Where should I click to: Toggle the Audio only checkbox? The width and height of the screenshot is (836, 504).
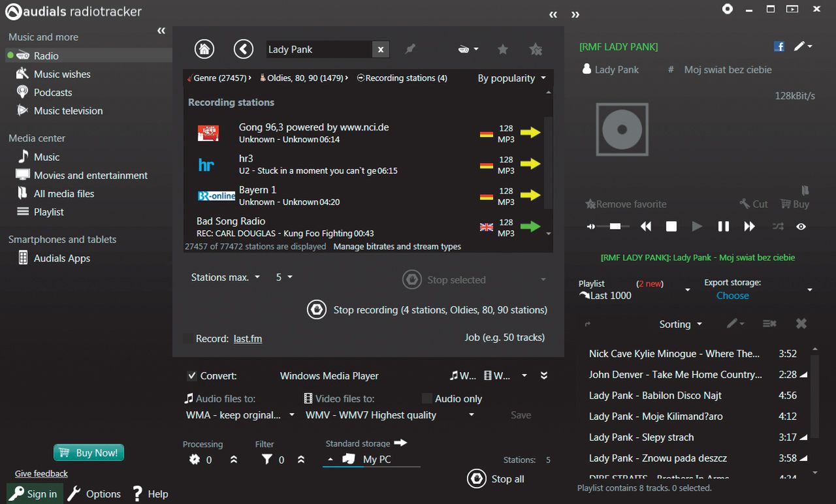click(x=427, y=398)
